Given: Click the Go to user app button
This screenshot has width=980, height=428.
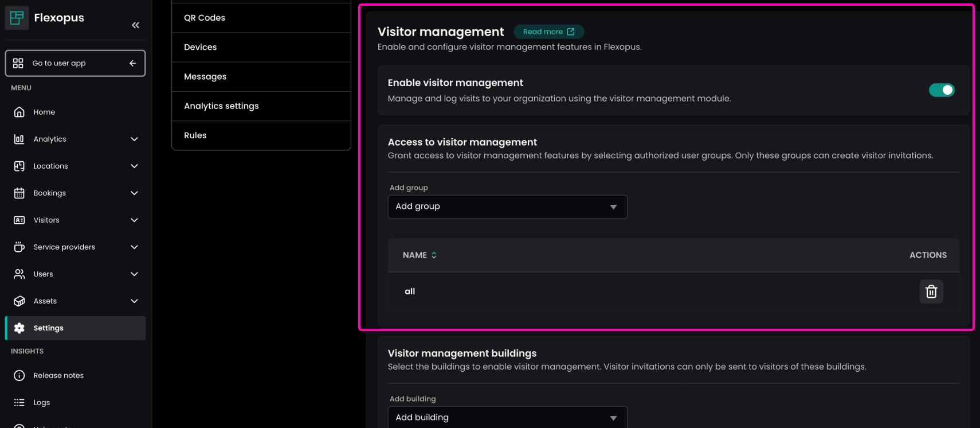Looking at the screenshot, I should [x=75, y=63].
